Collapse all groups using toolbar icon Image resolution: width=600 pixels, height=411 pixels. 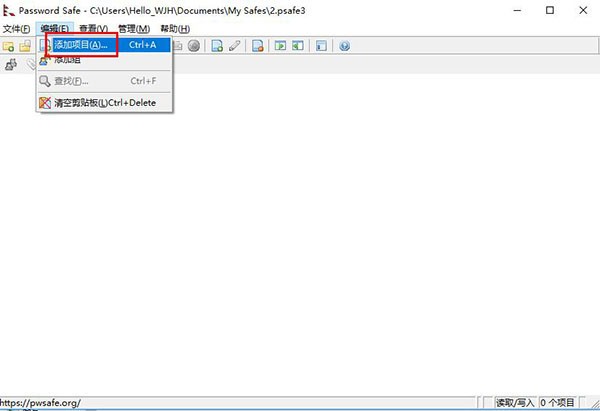pos(298,46)
